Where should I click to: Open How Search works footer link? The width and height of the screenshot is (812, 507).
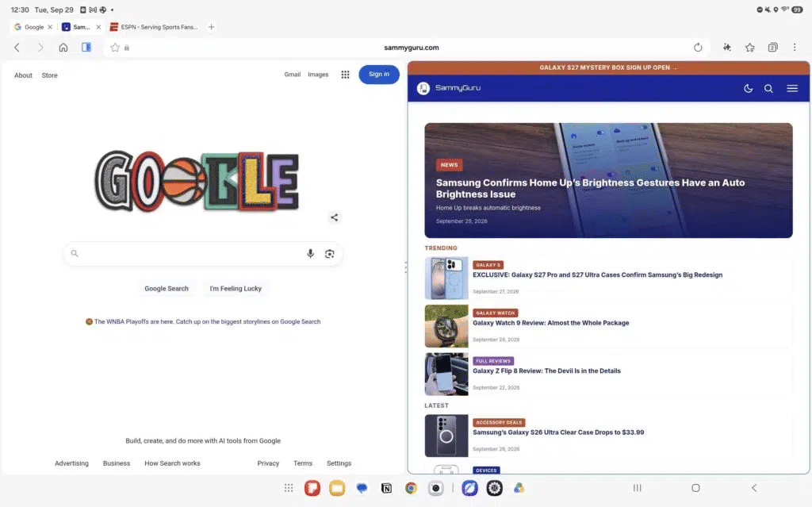tap(172, 463)
